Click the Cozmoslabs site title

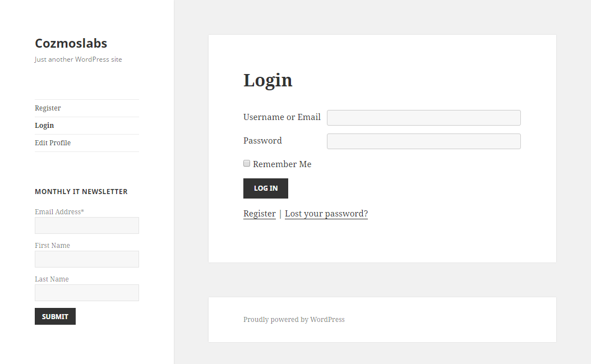[x=71, y=43]
